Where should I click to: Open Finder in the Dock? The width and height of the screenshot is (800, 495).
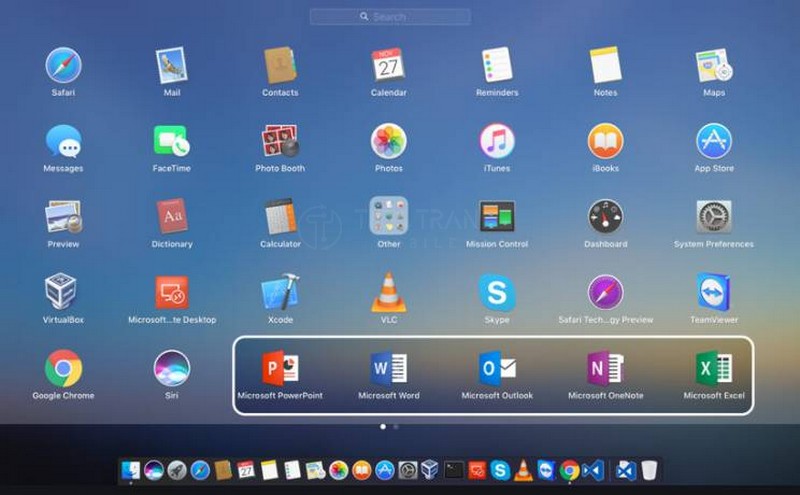131,469
